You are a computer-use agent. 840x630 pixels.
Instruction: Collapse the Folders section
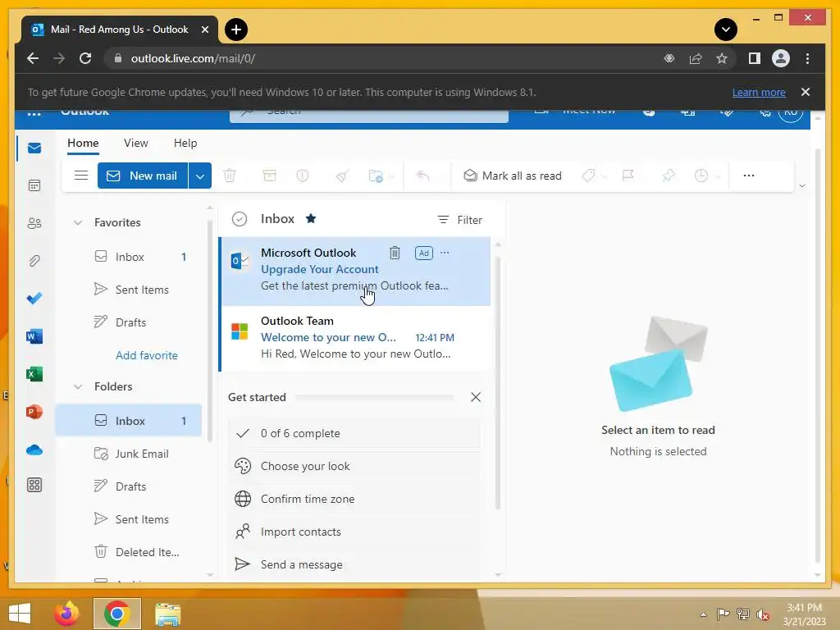coord(78,386)
